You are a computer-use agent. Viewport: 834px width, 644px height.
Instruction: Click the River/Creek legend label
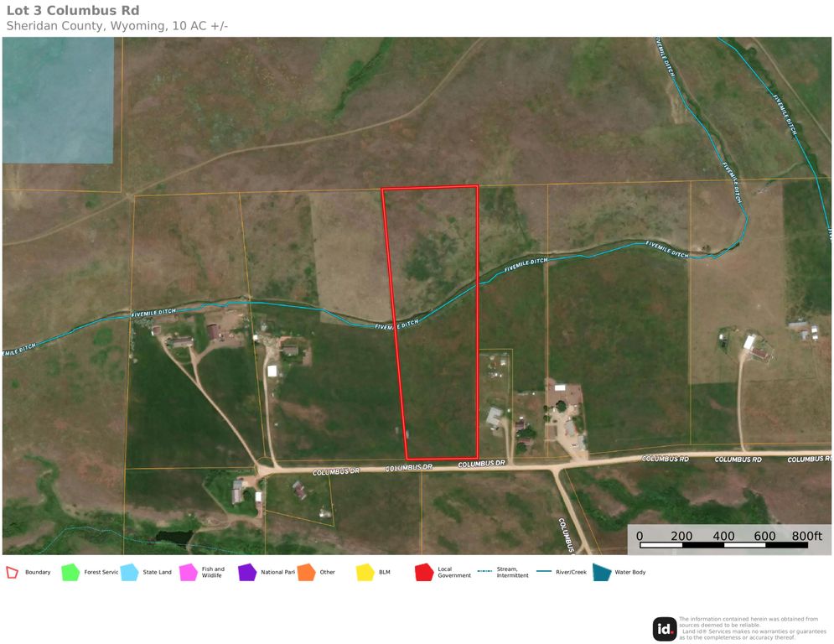coord(572,572)
